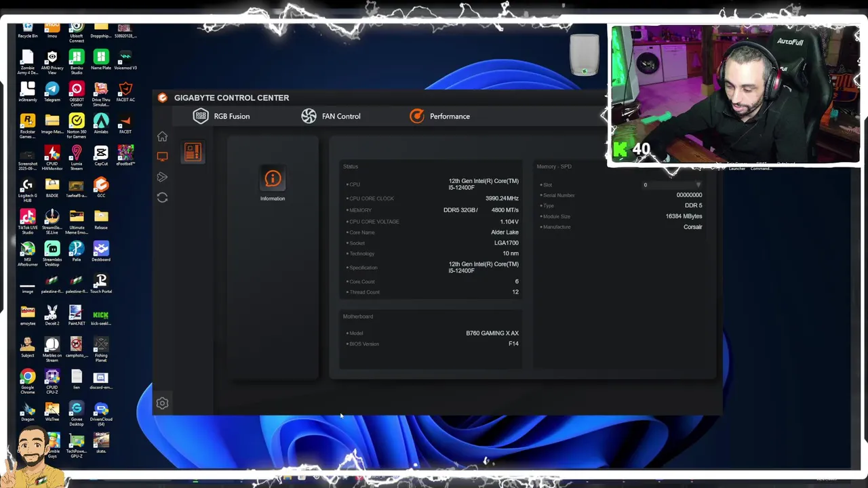
Task: Launch OBSBOT Center shortcut
Action: pos(77,94)
